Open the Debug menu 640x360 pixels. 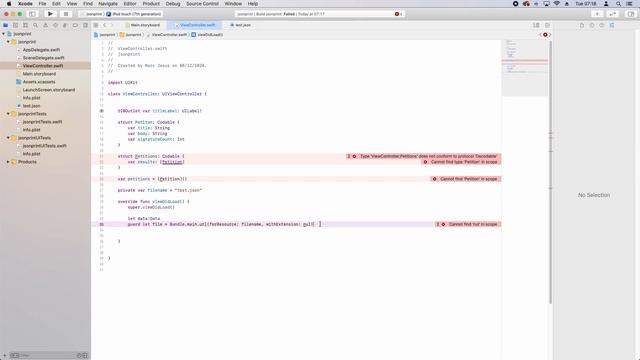pos(173,4)
